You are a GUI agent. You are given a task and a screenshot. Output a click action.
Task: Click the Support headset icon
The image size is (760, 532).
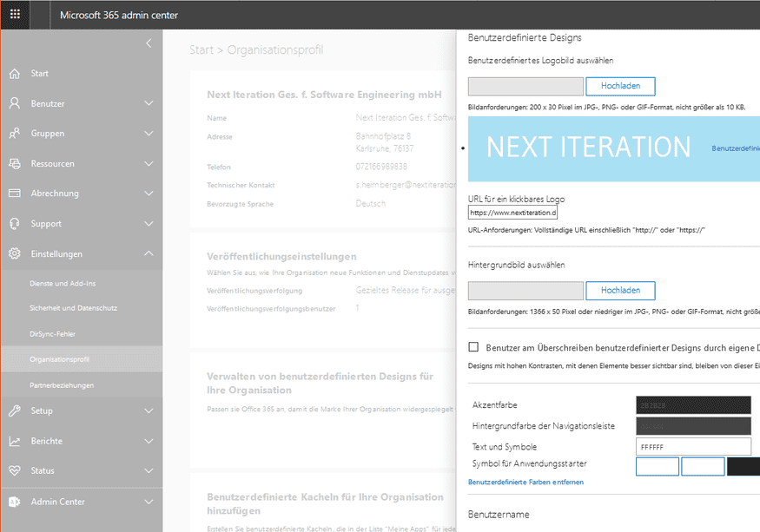coord(15,223)
